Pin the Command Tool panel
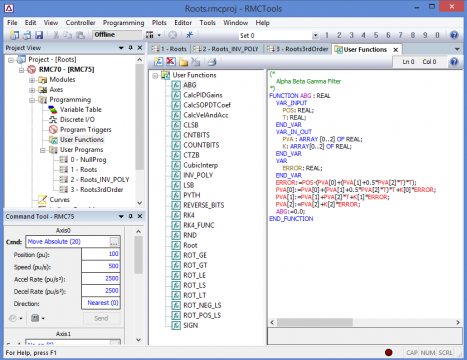Screen dimensions: 467x360 pyautogui.click(x=131, y=216)
